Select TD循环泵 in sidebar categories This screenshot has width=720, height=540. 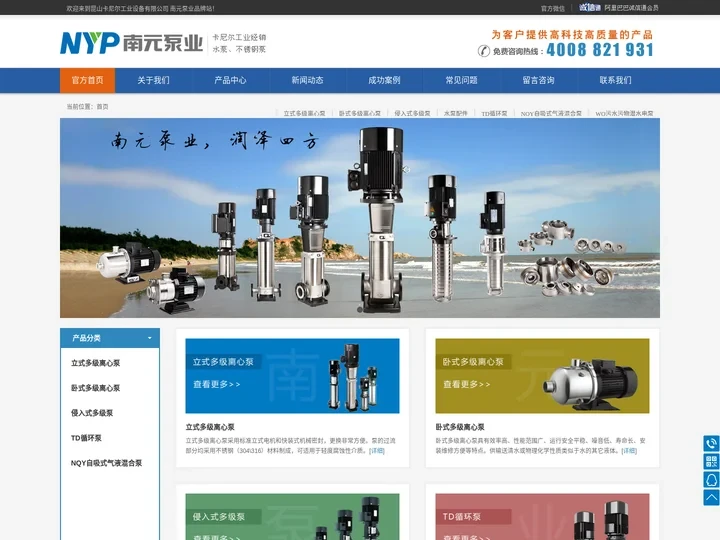(x=86, y=438)
